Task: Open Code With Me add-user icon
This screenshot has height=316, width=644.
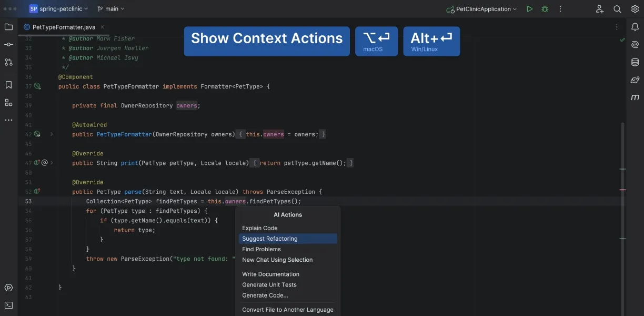Action: [x=600, y=9]
